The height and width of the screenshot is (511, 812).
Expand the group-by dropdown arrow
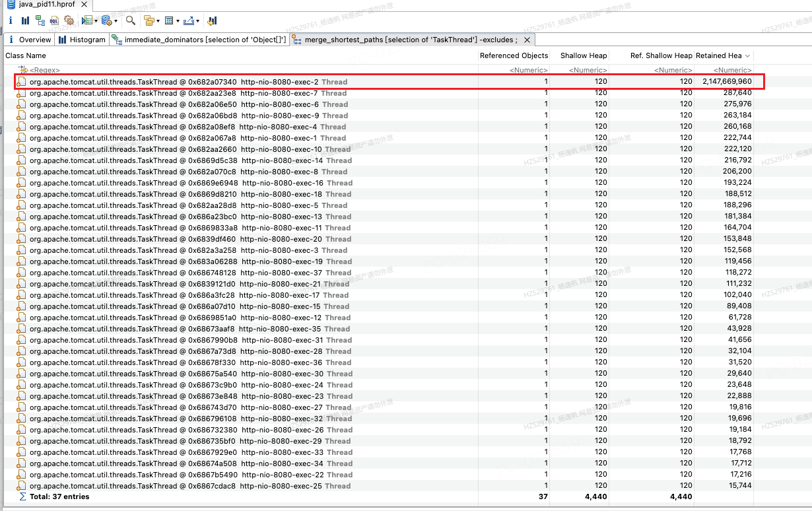(x=158, y=21)
